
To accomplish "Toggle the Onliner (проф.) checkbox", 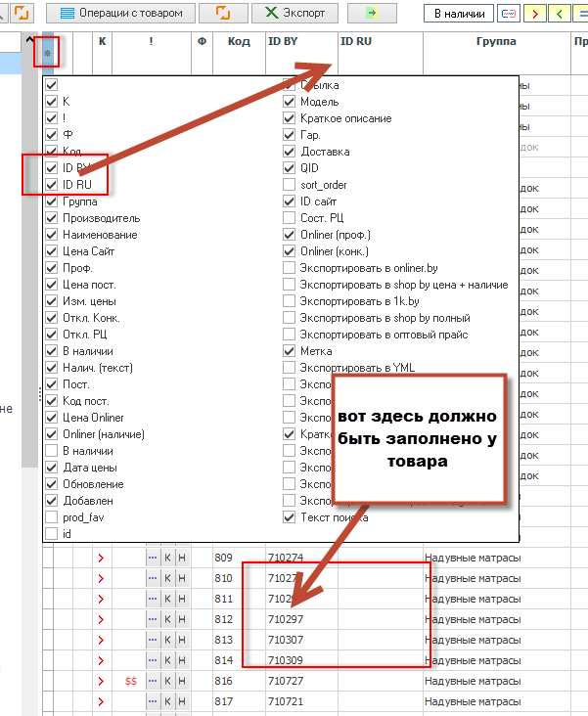I will [x=290, y=235].
